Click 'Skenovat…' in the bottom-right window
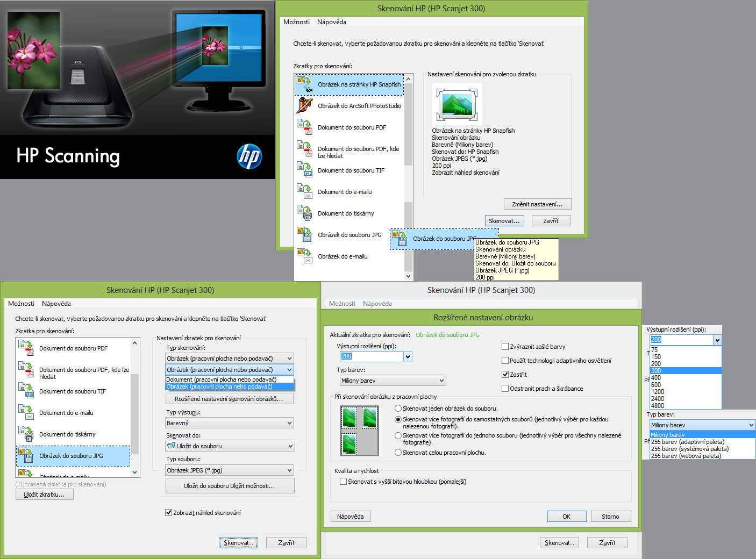 (x=559, y=543)
